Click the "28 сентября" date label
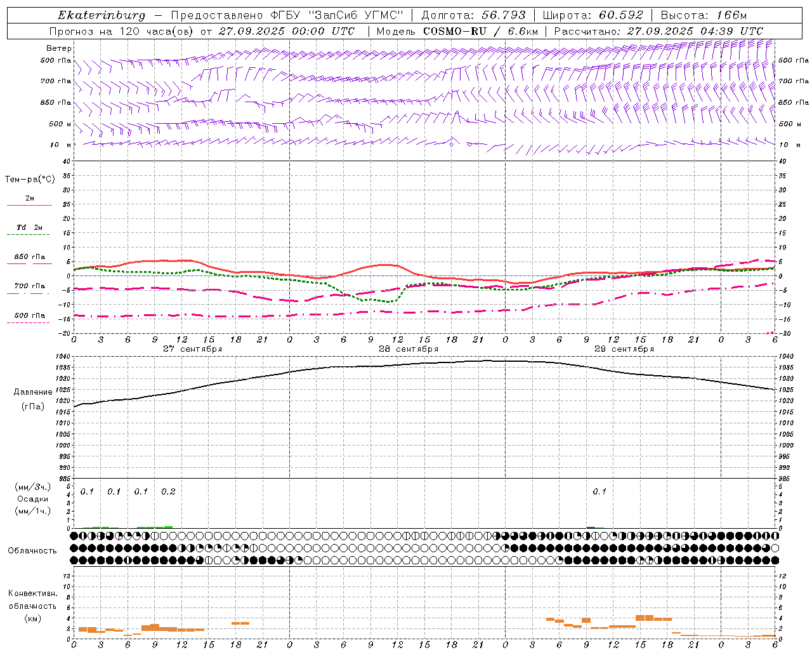The width and height of the screenshot is (812, 650). [x=409, y=349]
